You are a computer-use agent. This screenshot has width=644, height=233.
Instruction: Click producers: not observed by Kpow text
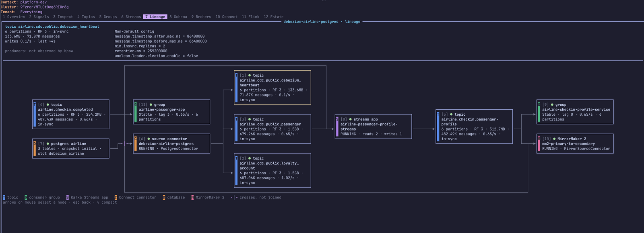coord(39,51)
